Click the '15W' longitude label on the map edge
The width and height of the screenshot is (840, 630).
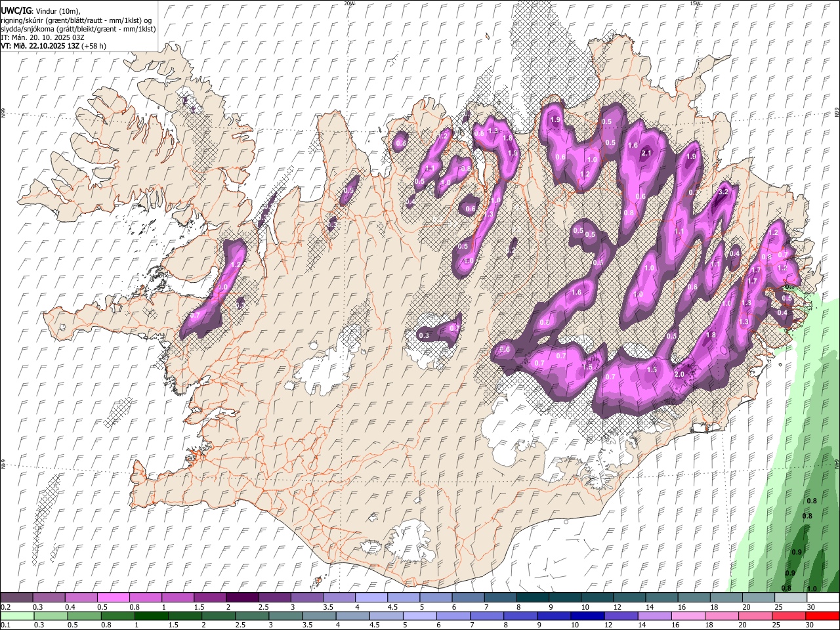(x=695, y=3)
